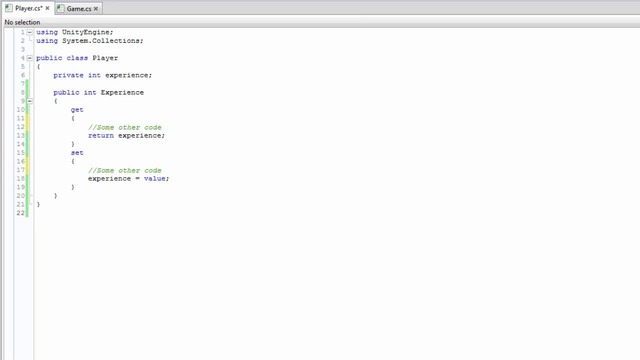The height and width of the screenshot is (360, 640).
Task: Collapse the using directives fold on line 1
Action: [29, 32]
